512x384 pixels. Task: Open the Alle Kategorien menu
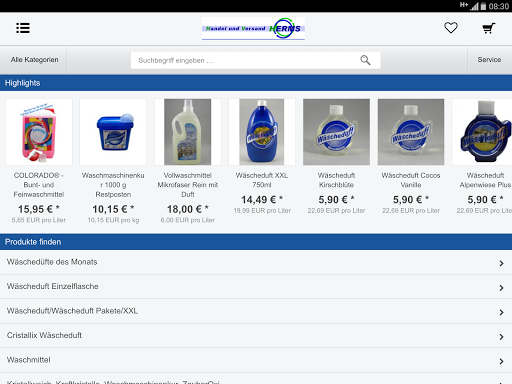click(x=34, y=60)
